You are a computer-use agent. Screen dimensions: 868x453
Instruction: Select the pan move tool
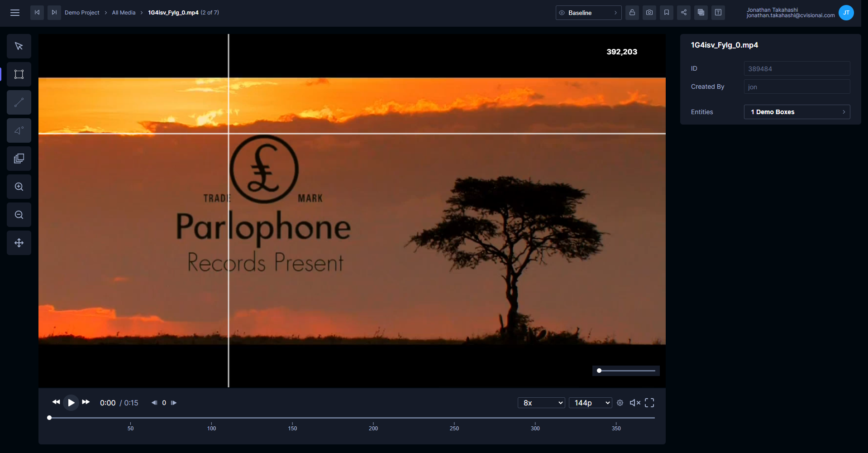click(19, 243)
